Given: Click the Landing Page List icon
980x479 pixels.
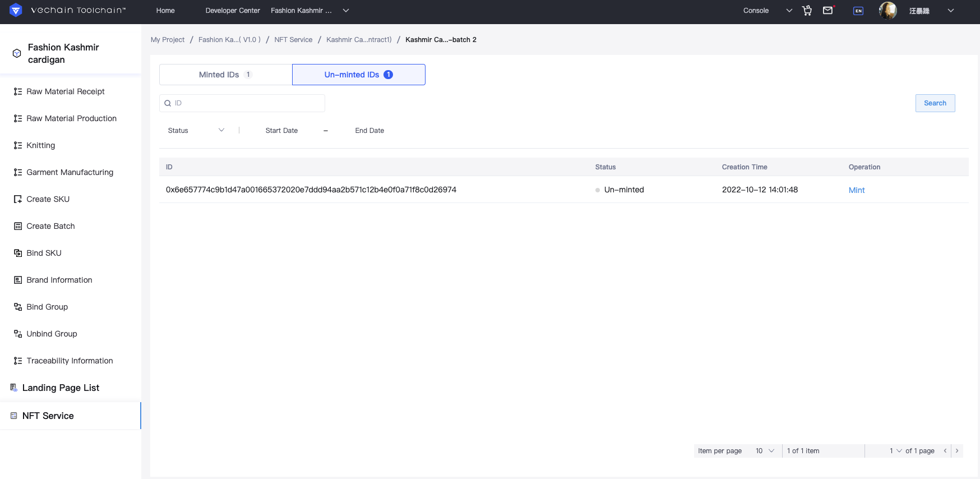Looking at the screenshot, I should point(14,388).
